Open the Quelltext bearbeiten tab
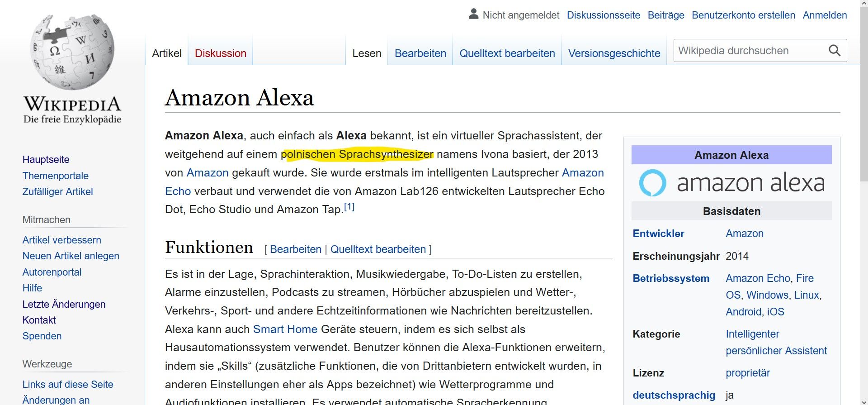Image resolution: width=868 pixels, height=405 pixels. click(507, 53)
